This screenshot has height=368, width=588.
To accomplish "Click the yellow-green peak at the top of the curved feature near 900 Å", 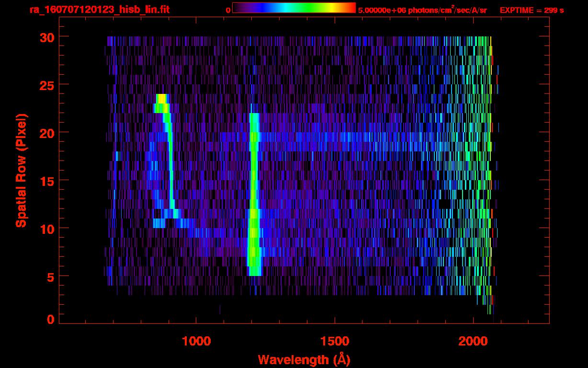I will click(161, 99).
